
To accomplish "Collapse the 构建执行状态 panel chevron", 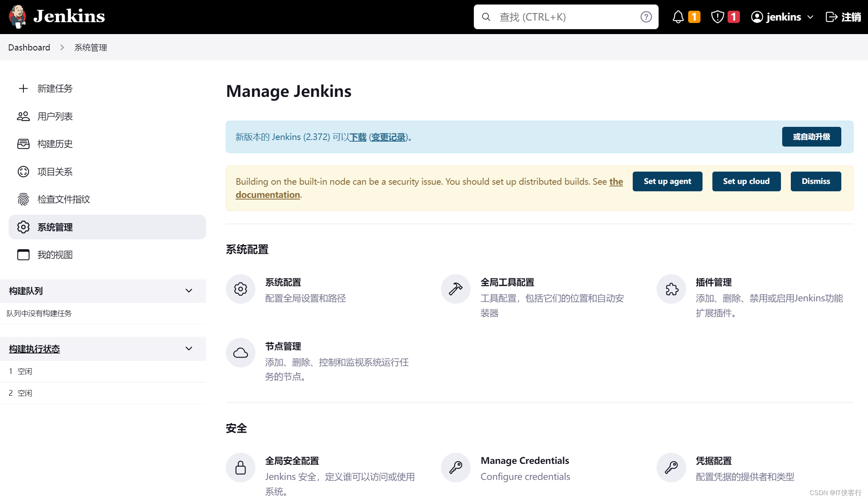I will pos(189,349).
